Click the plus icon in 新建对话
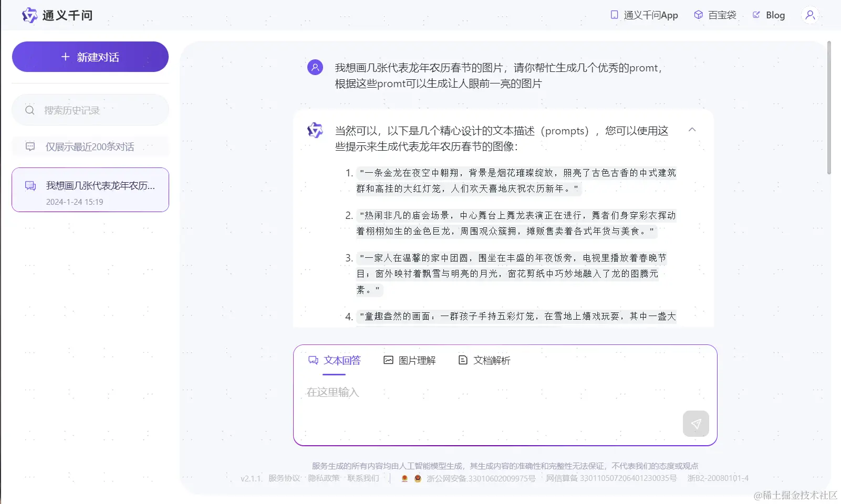This screenshot has width=841, height=504. (x=65, y=57)
